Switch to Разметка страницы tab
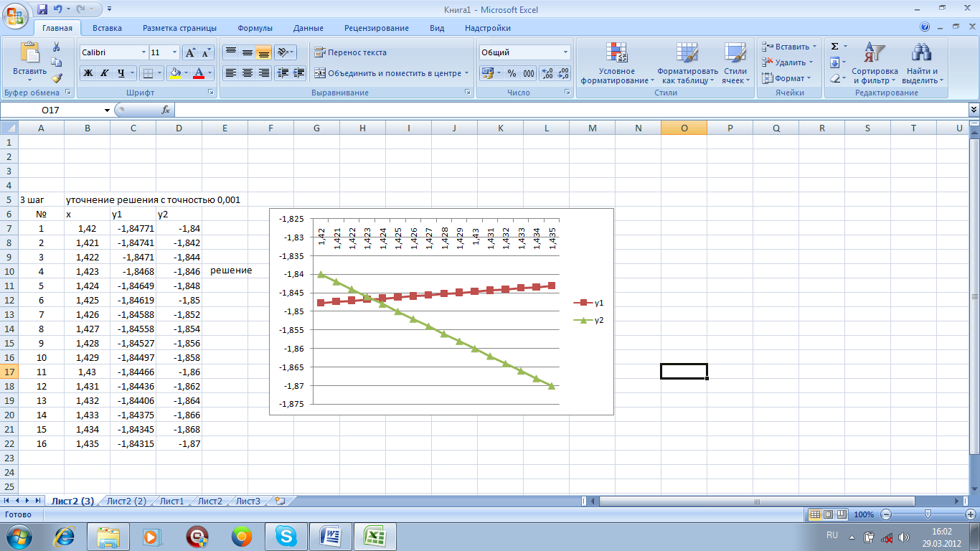This screenshot has width=980, height=551. (x=179, y=28)
